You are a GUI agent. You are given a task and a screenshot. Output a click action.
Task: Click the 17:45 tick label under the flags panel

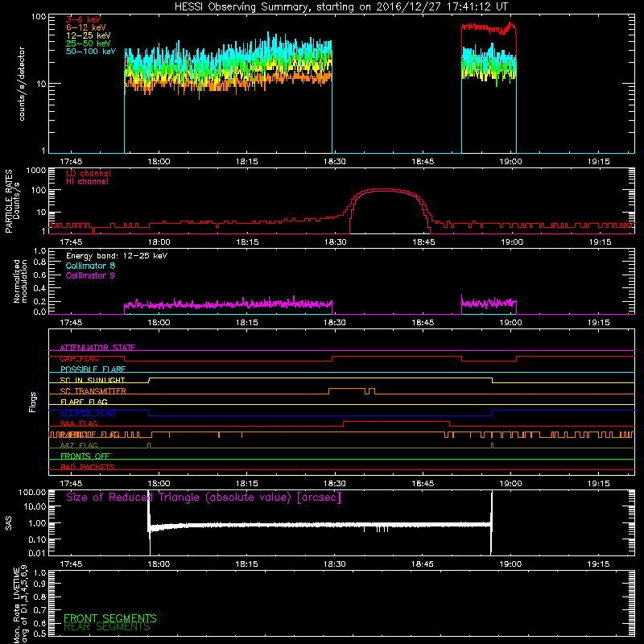(71, 484)
